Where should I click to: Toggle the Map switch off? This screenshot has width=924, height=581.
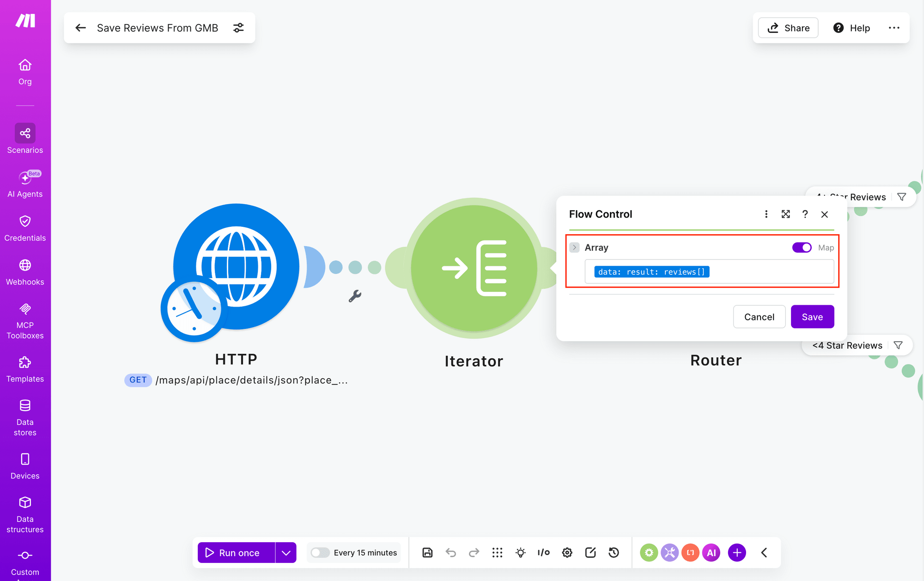coord(802,248)
